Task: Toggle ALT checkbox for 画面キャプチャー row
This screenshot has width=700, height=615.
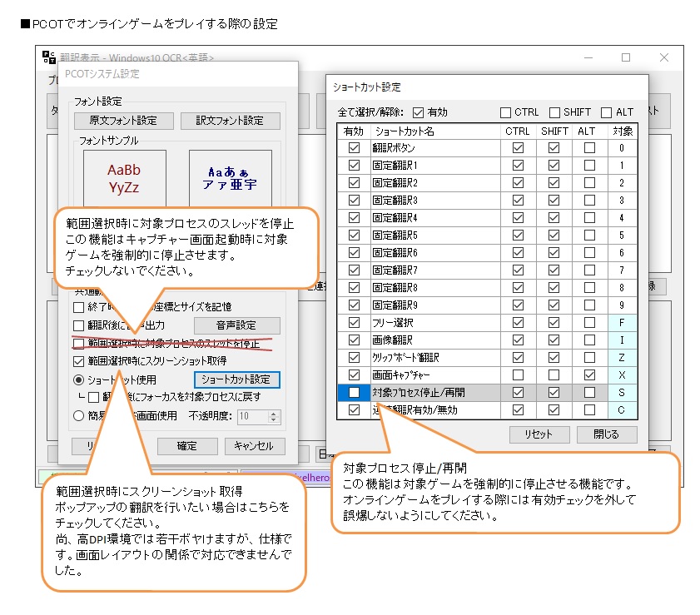Action: 589,374
